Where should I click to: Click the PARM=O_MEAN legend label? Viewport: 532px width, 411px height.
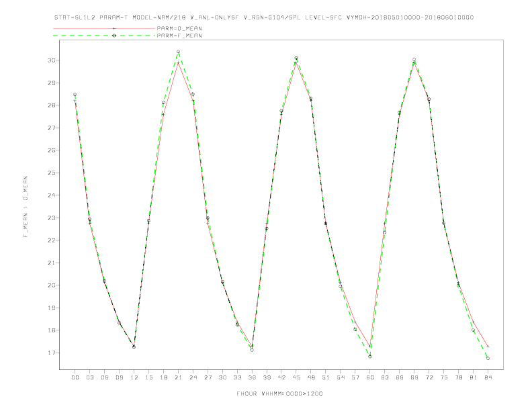(x=179, y=28)
